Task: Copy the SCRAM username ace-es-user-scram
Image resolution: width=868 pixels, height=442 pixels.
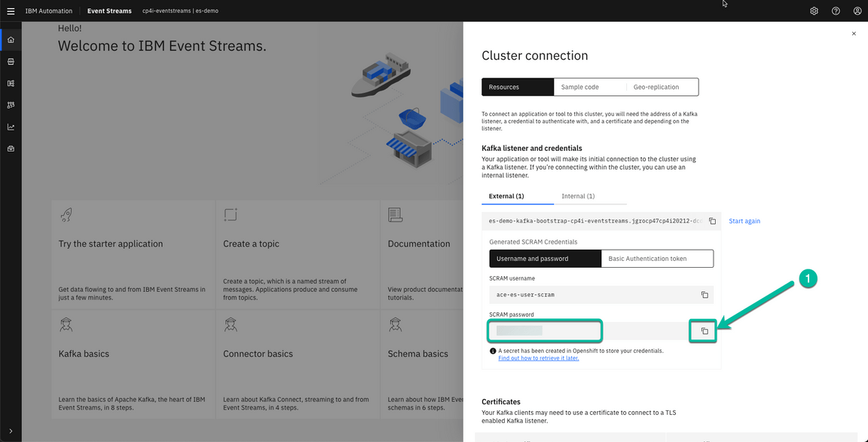Action: click(x=704, y=295)
